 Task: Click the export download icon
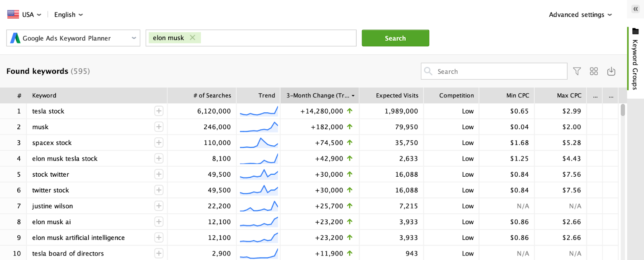point(611,71)
